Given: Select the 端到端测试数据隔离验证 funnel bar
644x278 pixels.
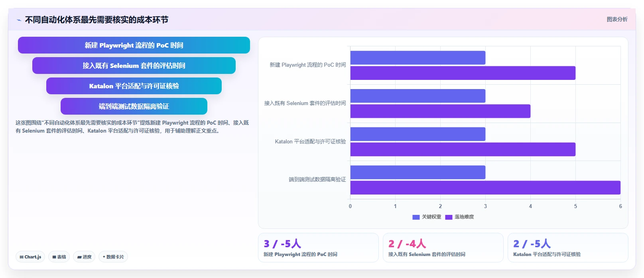Looking at the screenshot, I should [134, 106].
